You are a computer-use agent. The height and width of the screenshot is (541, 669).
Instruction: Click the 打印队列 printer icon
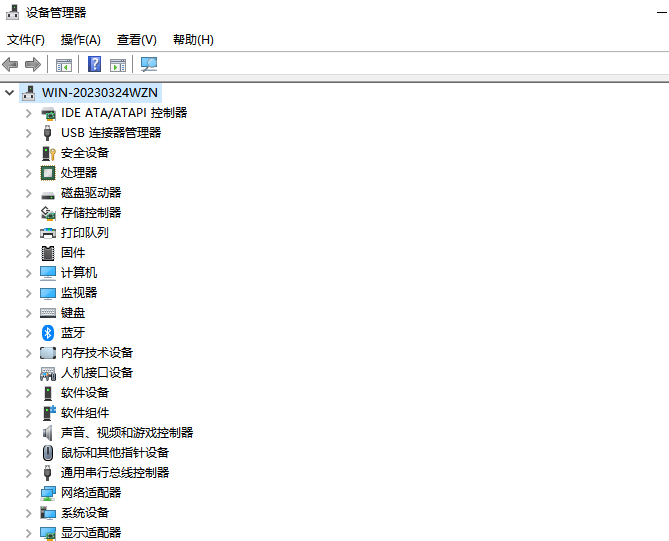pyautogui.click(x=48, y=233)
